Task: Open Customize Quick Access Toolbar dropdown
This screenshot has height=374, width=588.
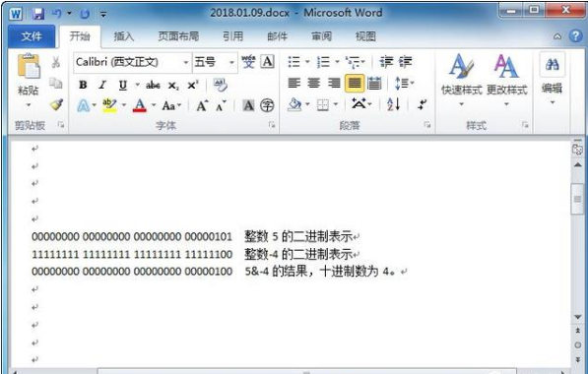Action: [x=103, y=15]
